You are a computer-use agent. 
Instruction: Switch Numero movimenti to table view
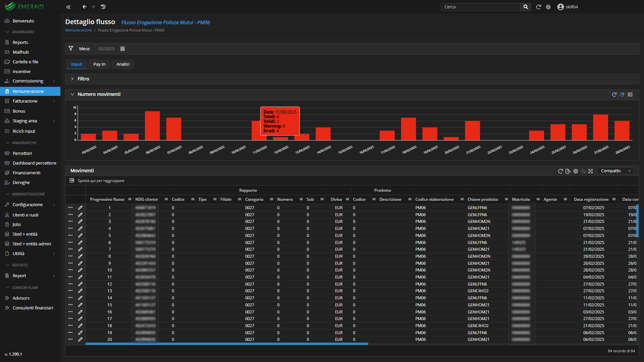[x=630, y=95]
